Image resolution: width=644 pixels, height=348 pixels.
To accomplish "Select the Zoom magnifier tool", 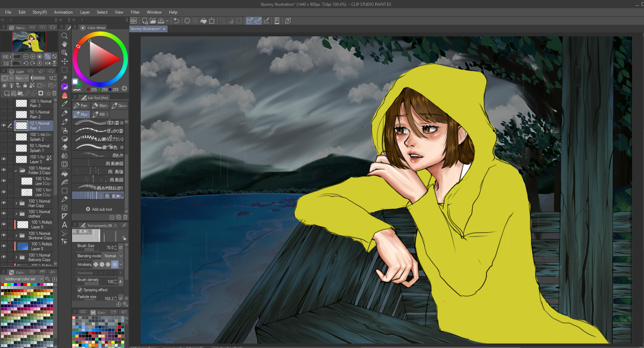I will (x=65, y=36).
